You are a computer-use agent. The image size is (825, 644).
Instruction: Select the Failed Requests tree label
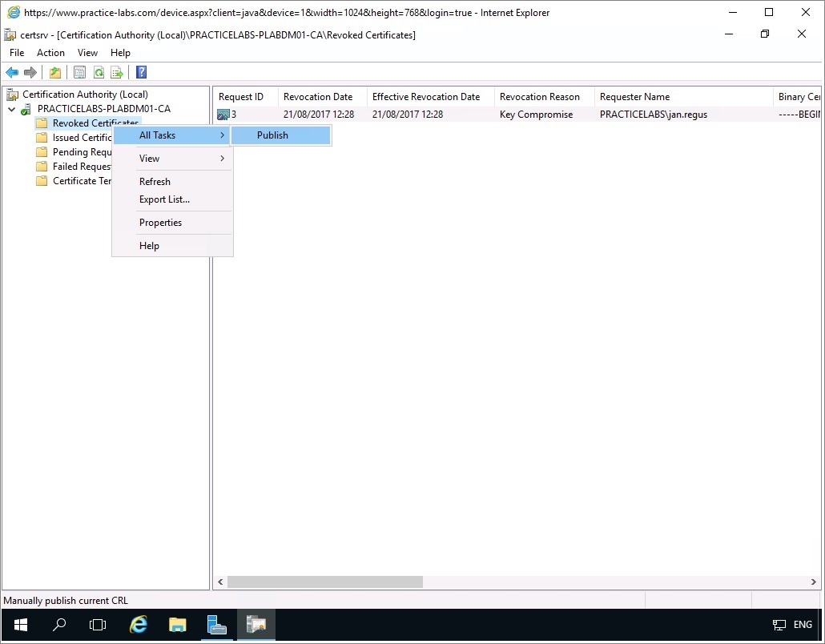pyautogui.click(x=82, y=167)
